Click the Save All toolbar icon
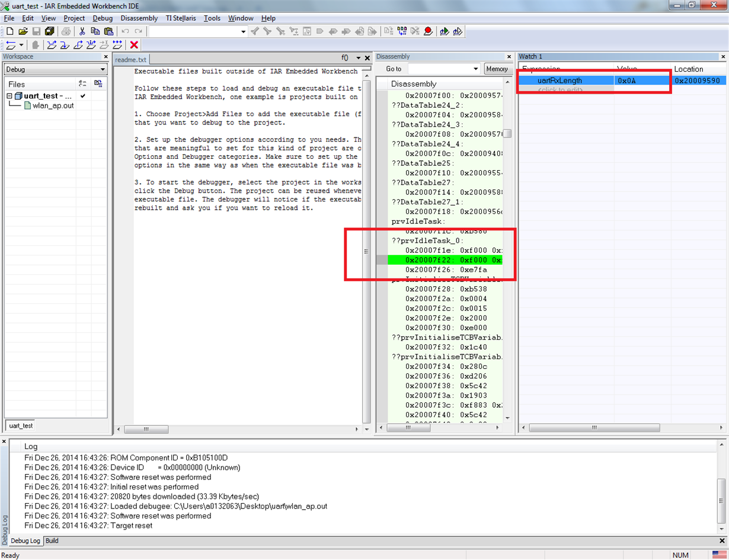 pyautogui.click(x=50, y=31)
